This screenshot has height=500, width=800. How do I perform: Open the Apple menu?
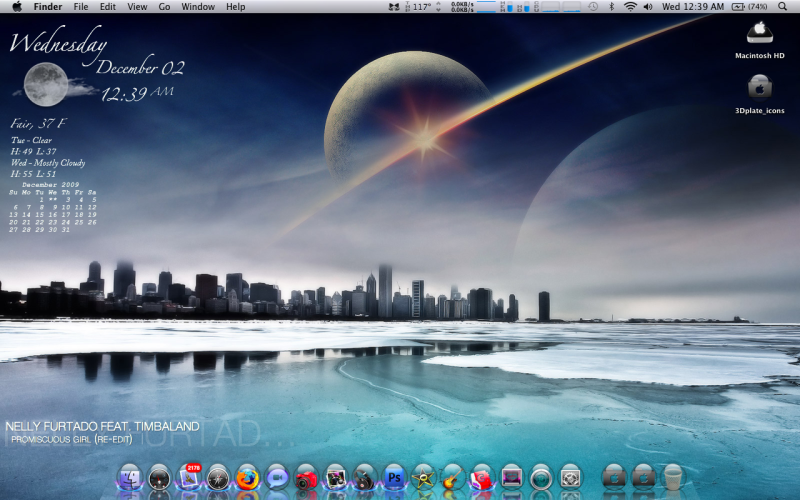[17, 7]
